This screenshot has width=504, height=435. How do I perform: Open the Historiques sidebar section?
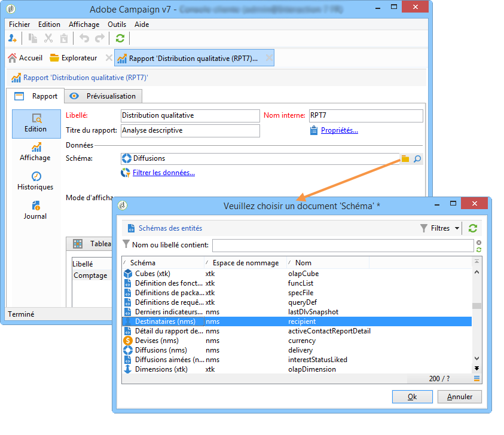[35, 181]
